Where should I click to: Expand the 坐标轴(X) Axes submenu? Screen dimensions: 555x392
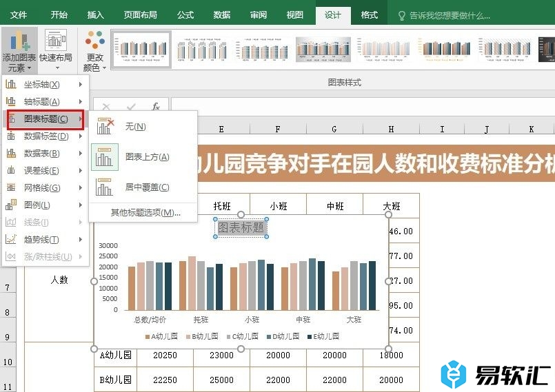tap(46, 85)
